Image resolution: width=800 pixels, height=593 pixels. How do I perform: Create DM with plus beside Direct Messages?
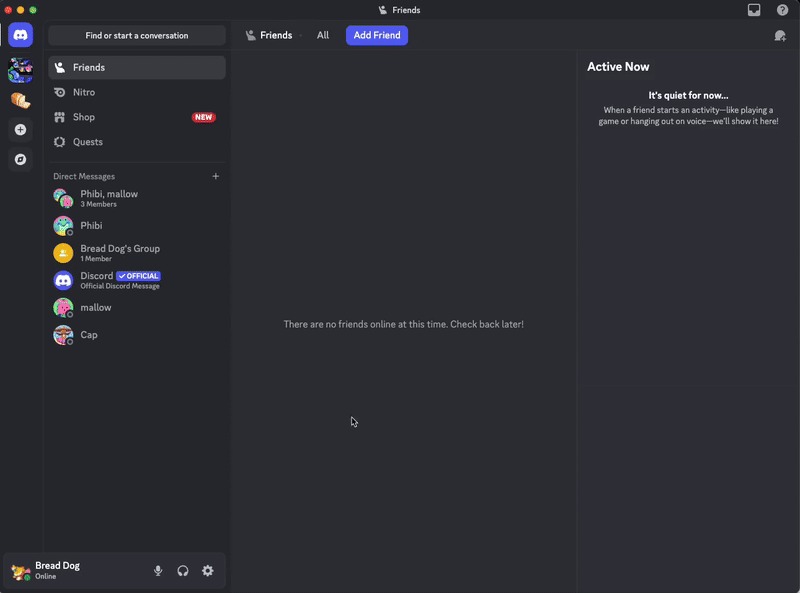pyautogui.click(x=216, y=176)
